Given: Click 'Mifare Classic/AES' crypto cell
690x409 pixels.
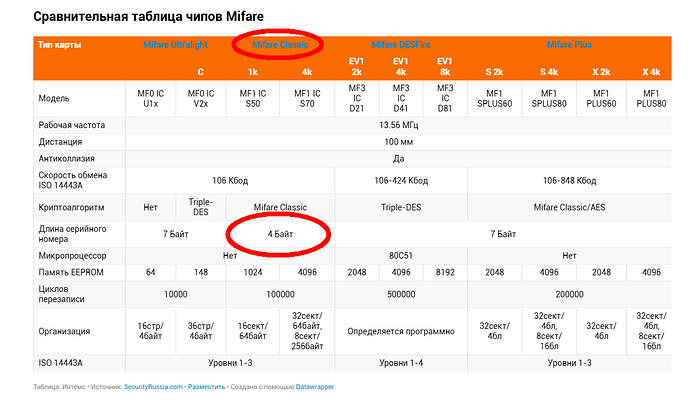Looking at the screenshot, I should tap(569, 207).
